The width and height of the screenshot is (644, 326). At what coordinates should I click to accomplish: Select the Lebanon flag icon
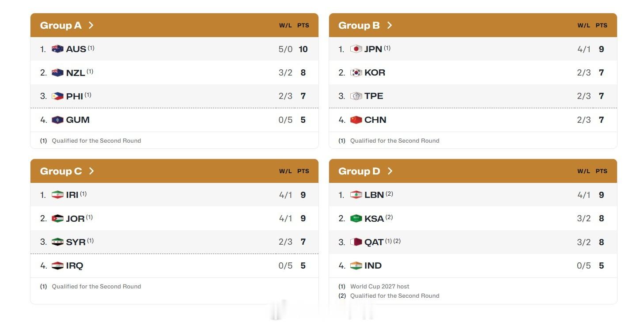pyautogui.click(x=356, y=195)
